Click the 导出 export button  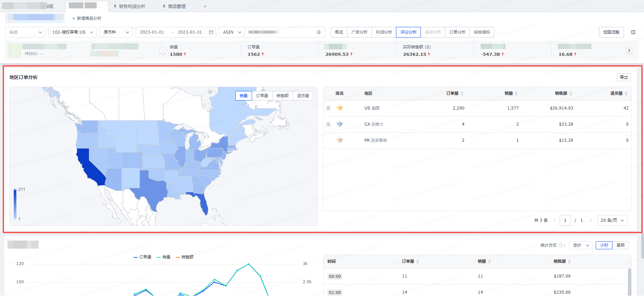coord(624,77)
